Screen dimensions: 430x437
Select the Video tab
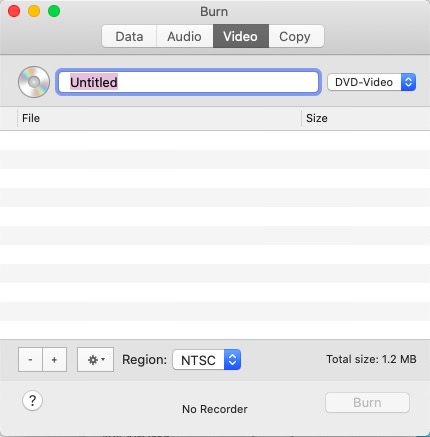tap(241, 36)
